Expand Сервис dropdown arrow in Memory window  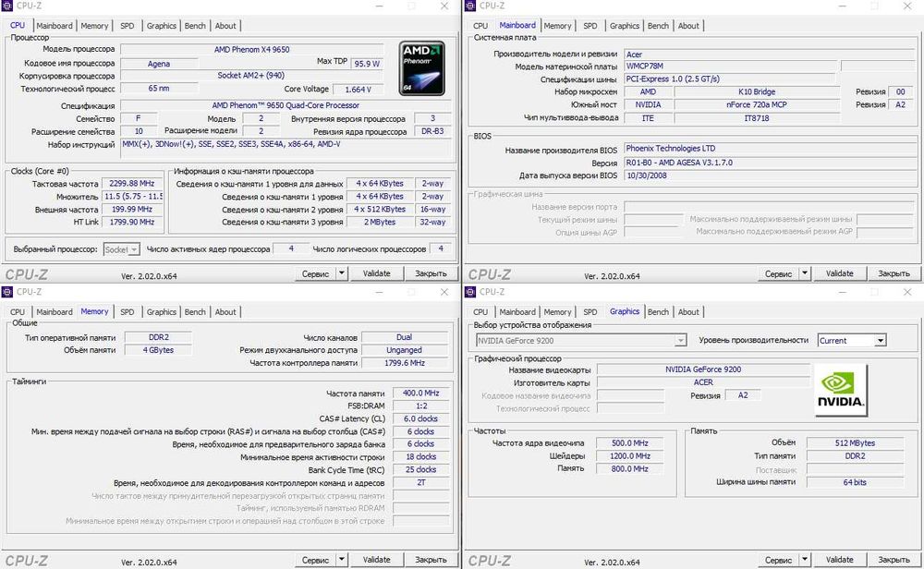point(342,560)
